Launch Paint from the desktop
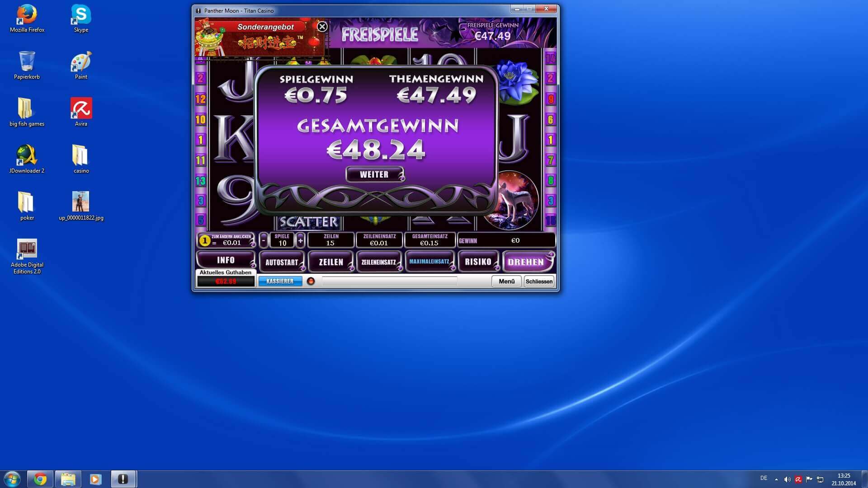This screenshot has width=868, height=488. (81, 65)
